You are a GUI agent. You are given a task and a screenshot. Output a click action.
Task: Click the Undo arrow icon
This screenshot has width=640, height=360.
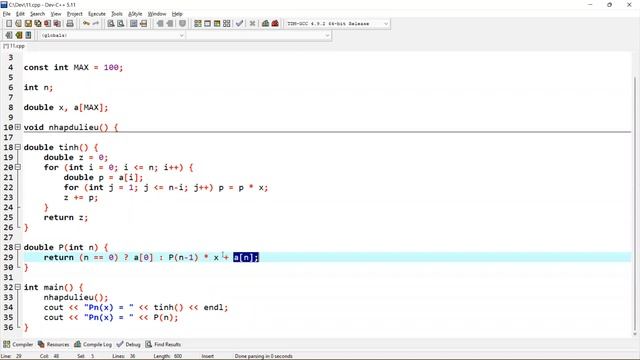(86, 24)
